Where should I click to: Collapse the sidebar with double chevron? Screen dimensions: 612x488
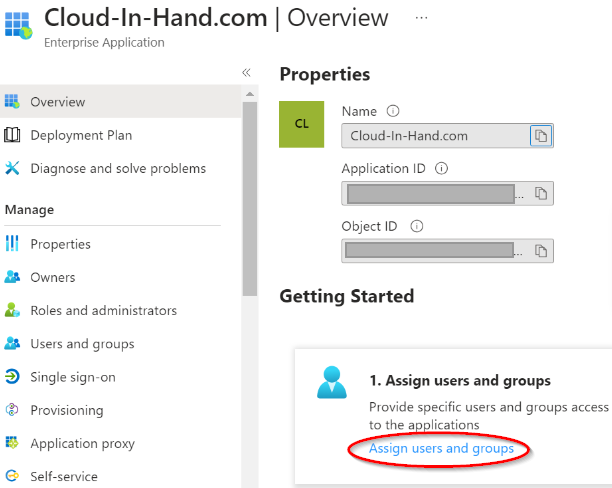(246, 73)
